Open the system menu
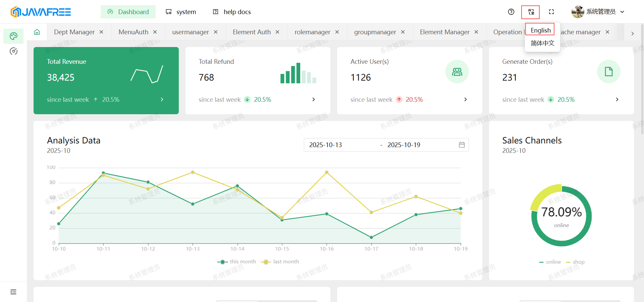Image resolution: width=644 pixels, height=302 pixels. click(181, 12)
